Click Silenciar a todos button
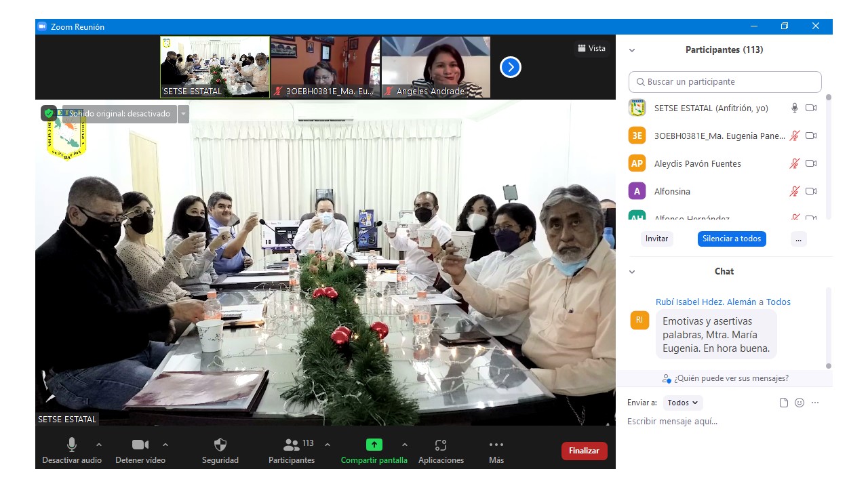The height and width of the screenshot is (488, 868). (x=732, y=239)
